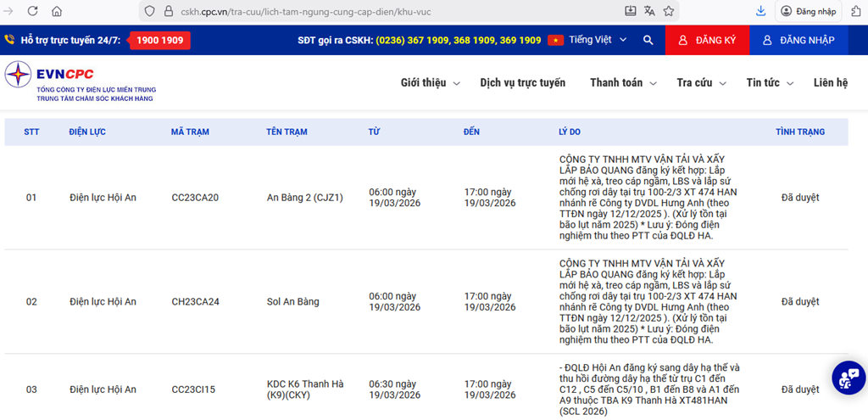This screenshot has width=868, height=420.
Task: Click the 1900 1909 hotline badge
Action: [x=159, y=40]
